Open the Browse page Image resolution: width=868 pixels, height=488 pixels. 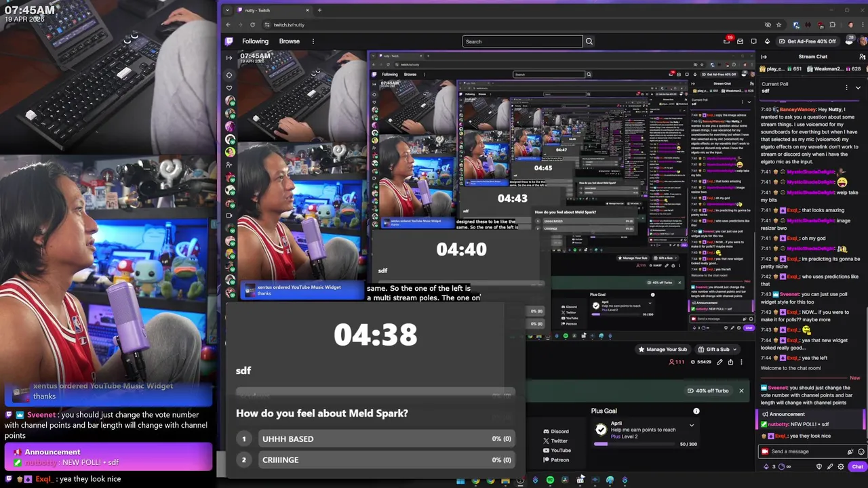(289, 41)
